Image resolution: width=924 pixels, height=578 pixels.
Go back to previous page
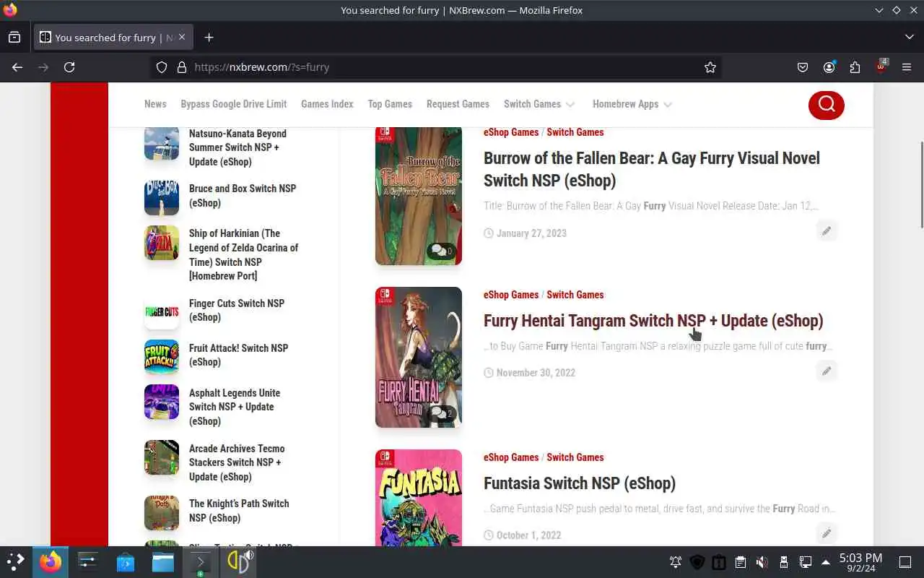17,67
